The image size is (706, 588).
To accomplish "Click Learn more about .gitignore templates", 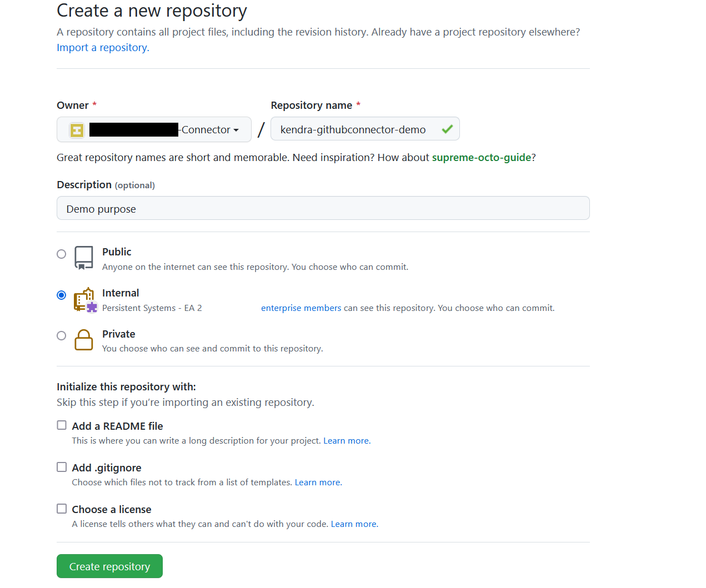I will pos(318,483).
